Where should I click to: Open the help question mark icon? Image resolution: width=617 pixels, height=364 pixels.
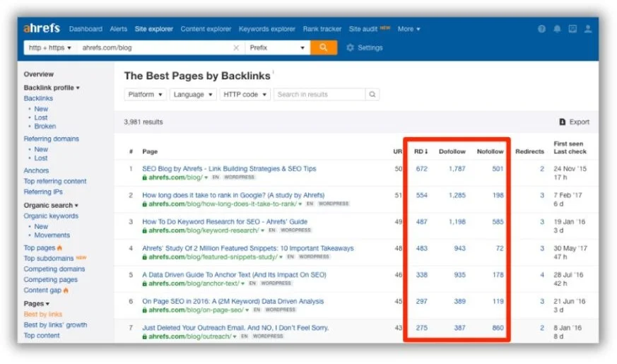click(541, 29)
